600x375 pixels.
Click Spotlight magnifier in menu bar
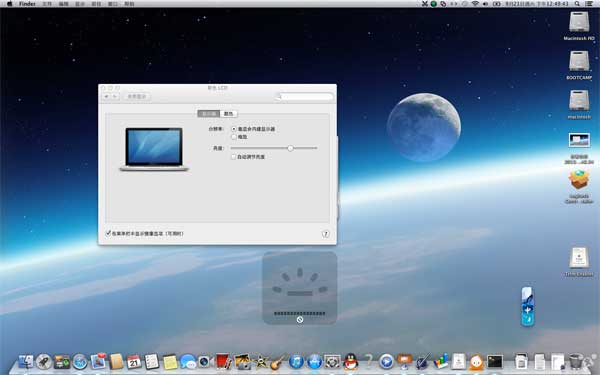tap(577, 4)
